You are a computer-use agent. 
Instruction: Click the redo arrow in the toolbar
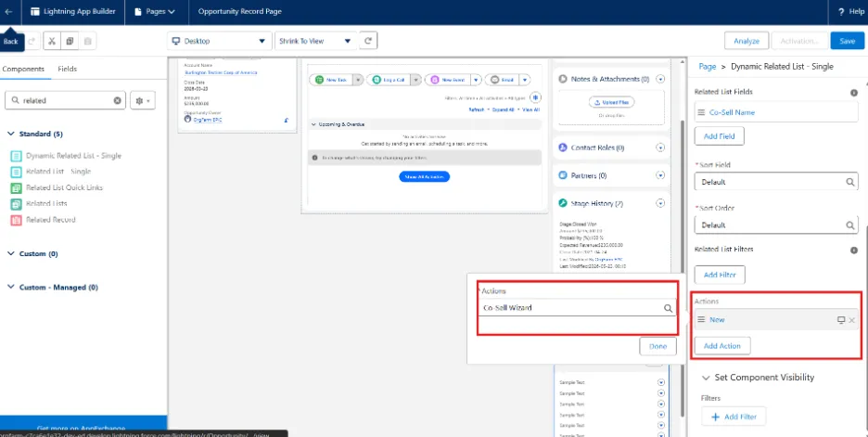tap(32, 41)
